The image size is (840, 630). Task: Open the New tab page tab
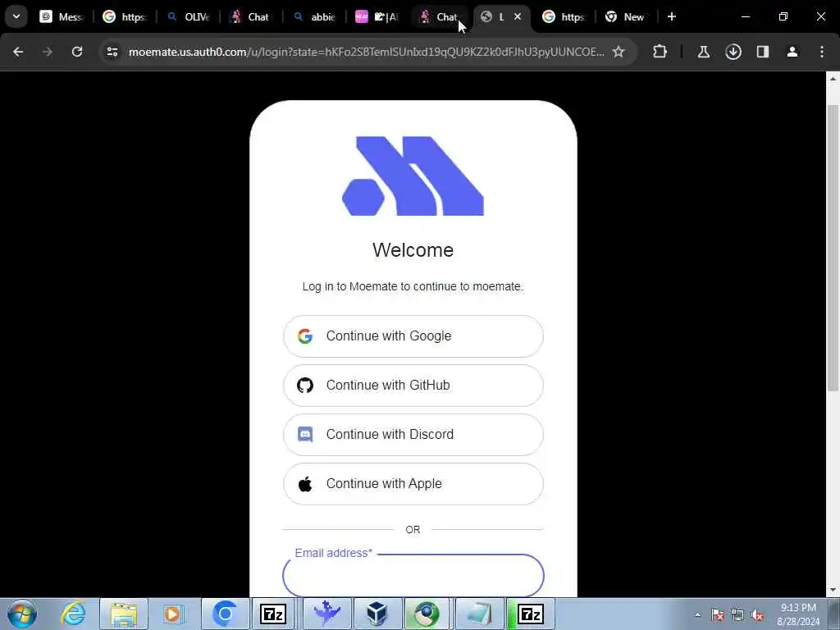click(x=624, y=16)
